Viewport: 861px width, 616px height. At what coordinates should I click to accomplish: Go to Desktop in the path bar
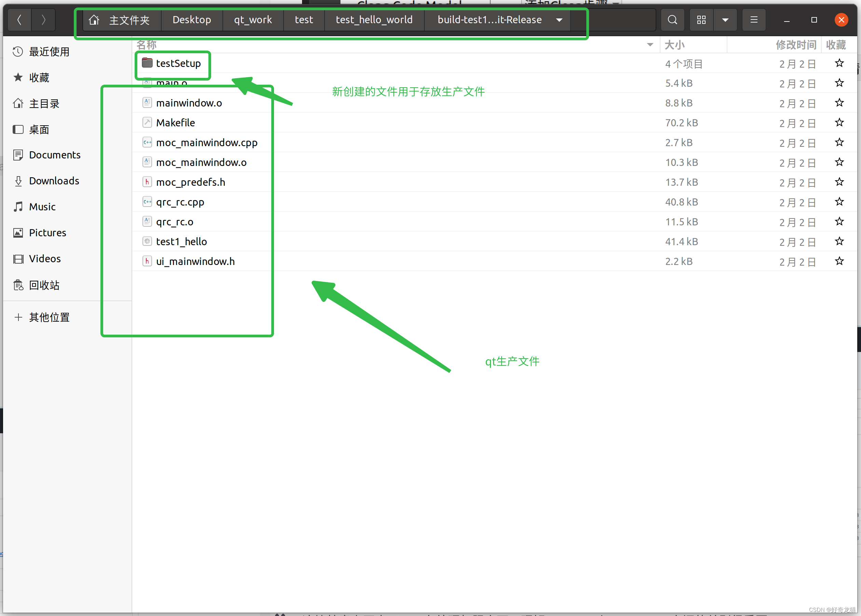point(192,20)
